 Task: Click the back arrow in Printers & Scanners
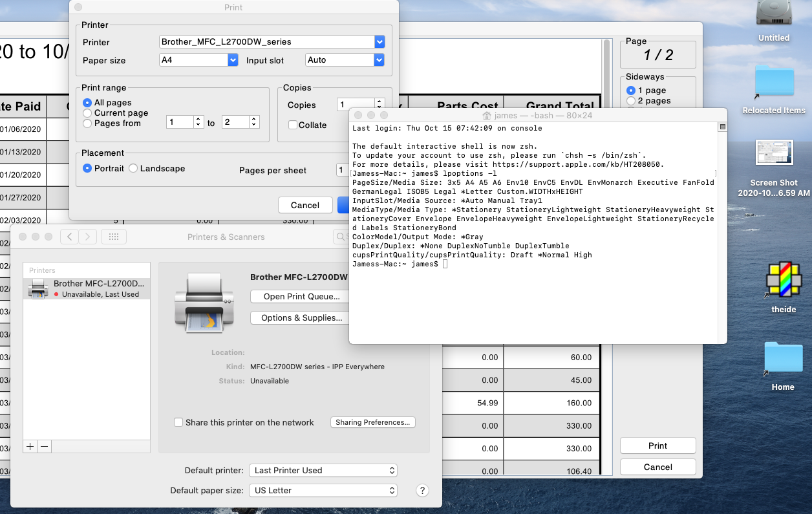(x=70, y=237)
